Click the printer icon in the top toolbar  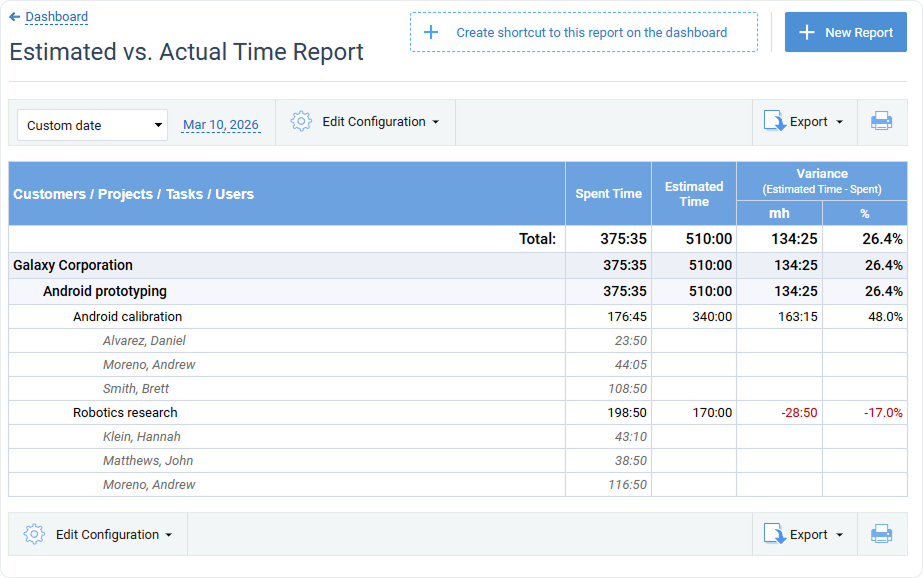(x=881, y=121)
